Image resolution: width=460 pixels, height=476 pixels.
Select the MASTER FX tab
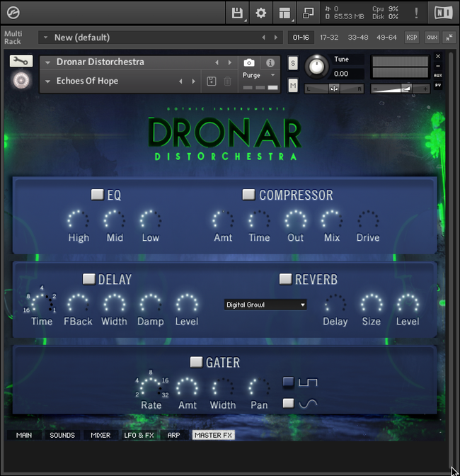214,435
